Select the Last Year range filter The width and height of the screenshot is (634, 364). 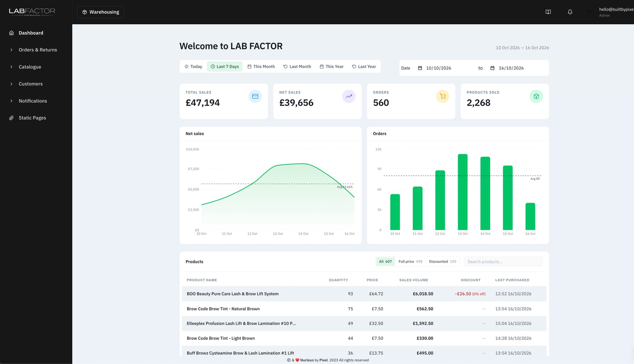pos(364,66)
